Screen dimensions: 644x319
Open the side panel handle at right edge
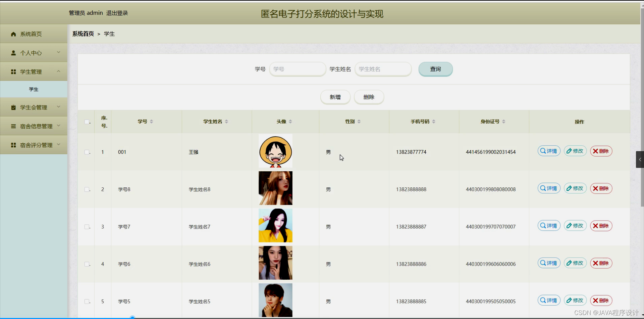tap(640, 159)
